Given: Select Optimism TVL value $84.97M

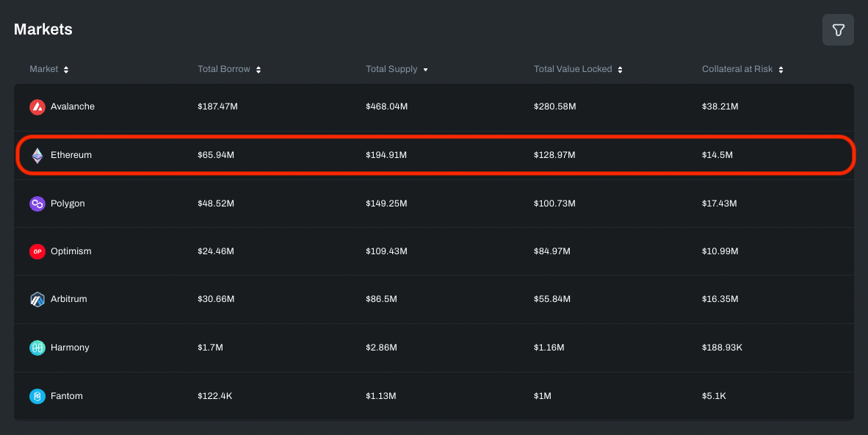Looking at the screenshot, I should coord(552,251).
